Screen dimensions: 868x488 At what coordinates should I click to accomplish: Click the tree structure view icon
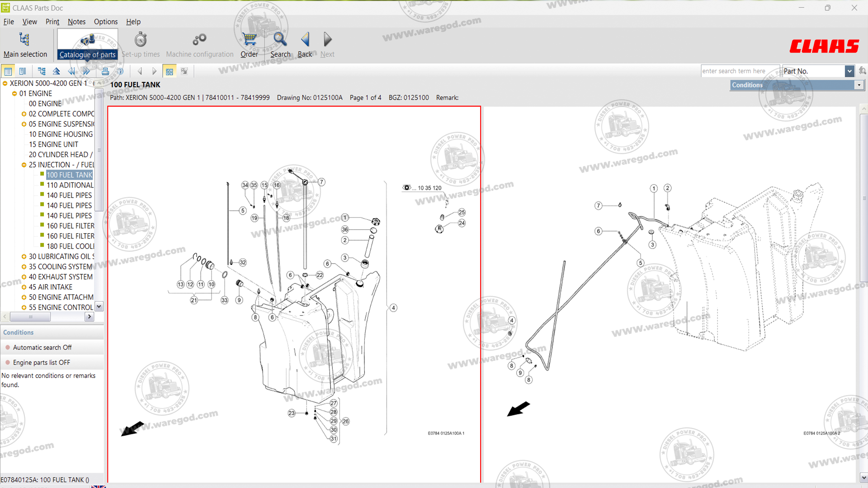point(42,71)
